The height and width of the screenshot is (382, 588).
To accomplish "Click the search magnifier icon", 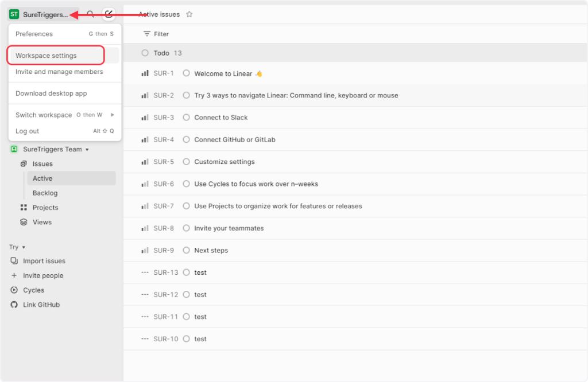I will (x=90, y=14).
